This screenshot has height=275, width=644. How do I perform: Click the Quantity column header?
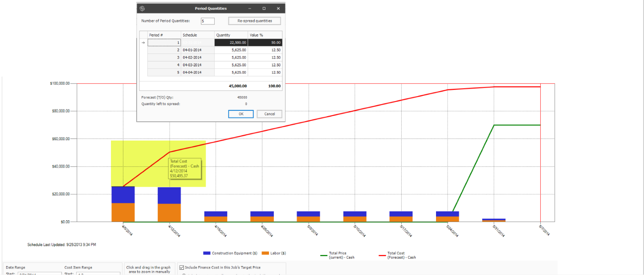231,35
